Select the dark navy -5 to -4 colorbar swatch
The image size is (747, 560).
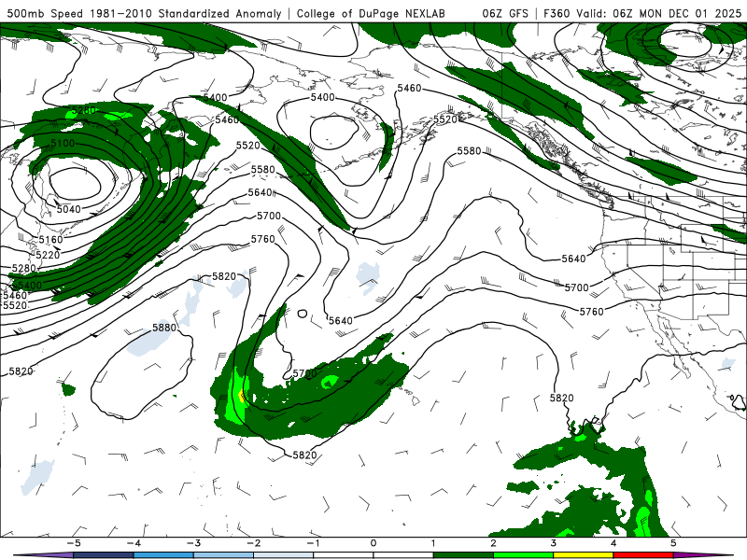coord(104,555)
